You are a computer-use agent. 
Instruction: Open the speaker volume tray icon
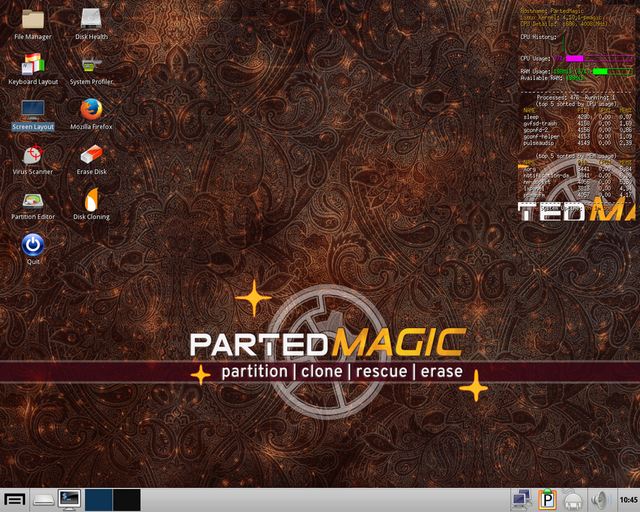pos(601,500)
